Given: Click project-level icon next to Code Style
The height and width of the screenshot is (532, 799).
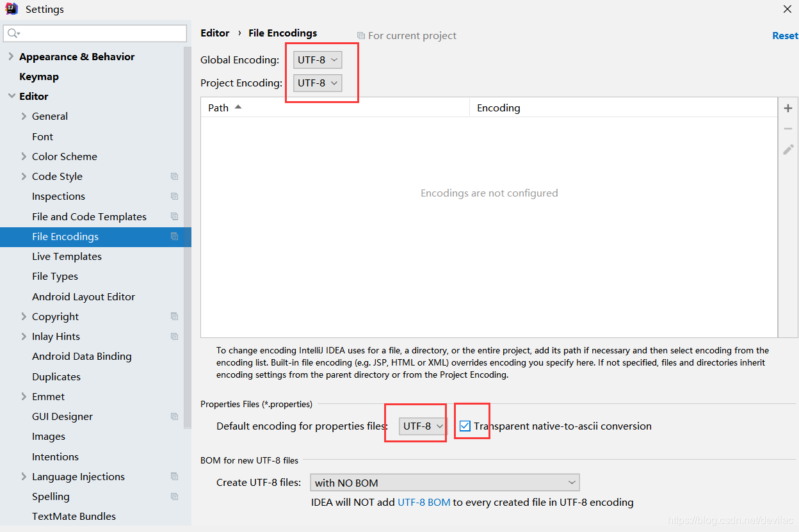Looking at the screenshot, I should pos(174,176).
